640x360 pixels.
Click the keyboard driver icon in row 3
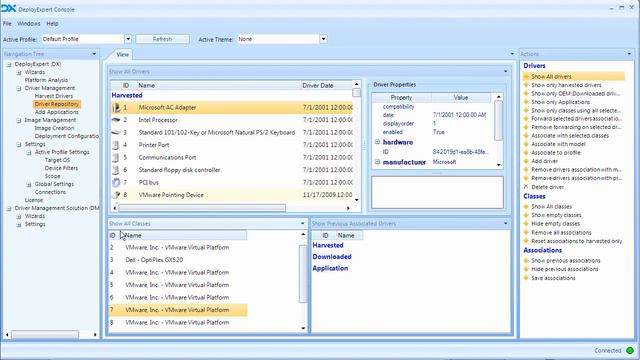116,132
